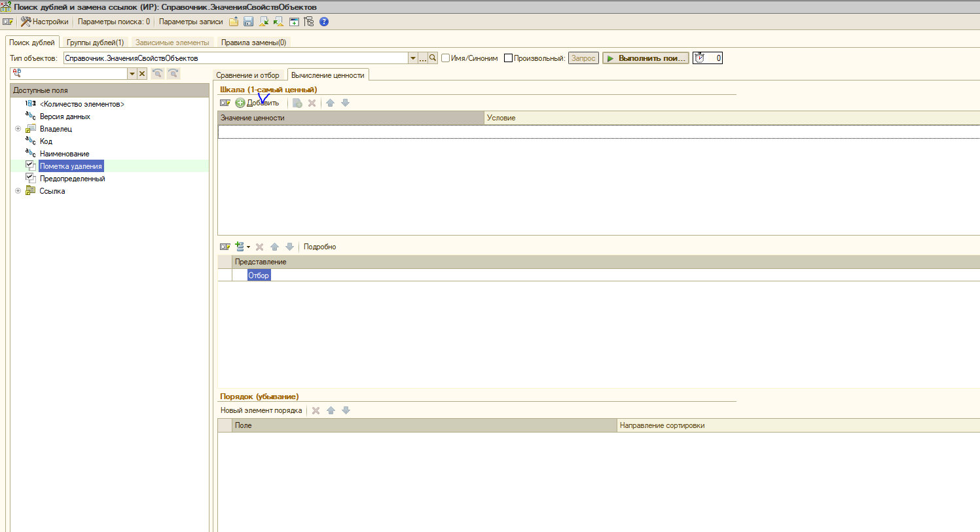Click the blue help question mark icon
The width and height of the screenshot is (980, 532).
click(324, 22)
